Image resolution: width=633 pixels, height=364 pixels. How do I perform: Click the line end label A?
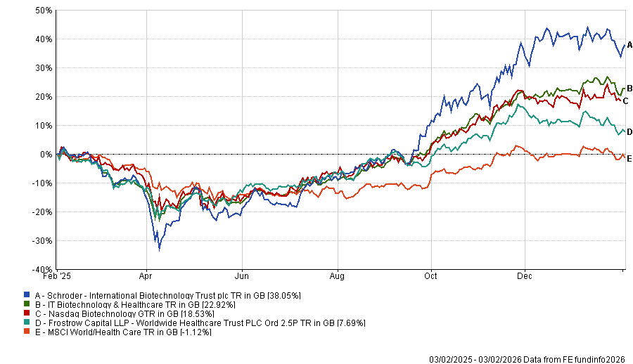629,44
